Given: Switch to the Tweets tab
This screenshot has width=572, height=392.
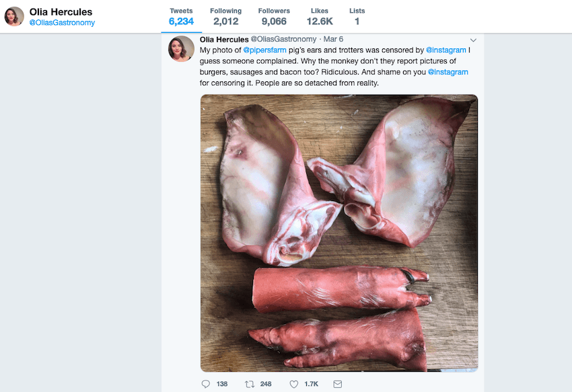Looking at the screenshot, I should coord(181,16).
